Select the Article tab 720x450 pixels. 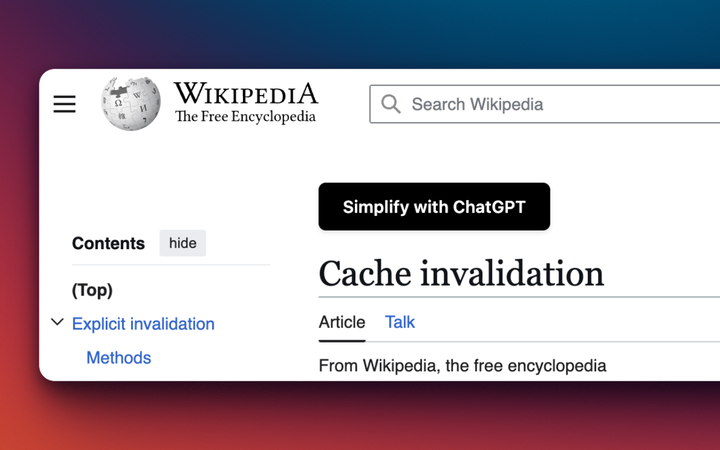pos(342,322)
